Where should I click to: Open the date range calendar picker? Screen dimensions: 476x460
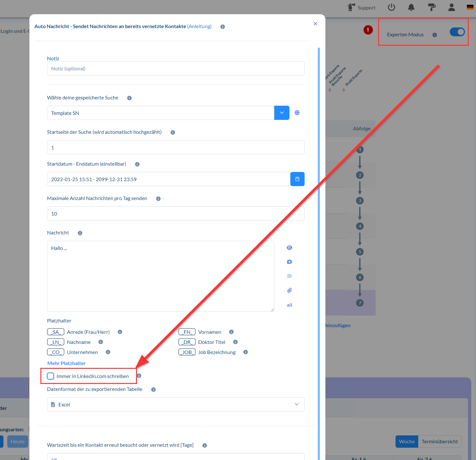tap(297, 179)
